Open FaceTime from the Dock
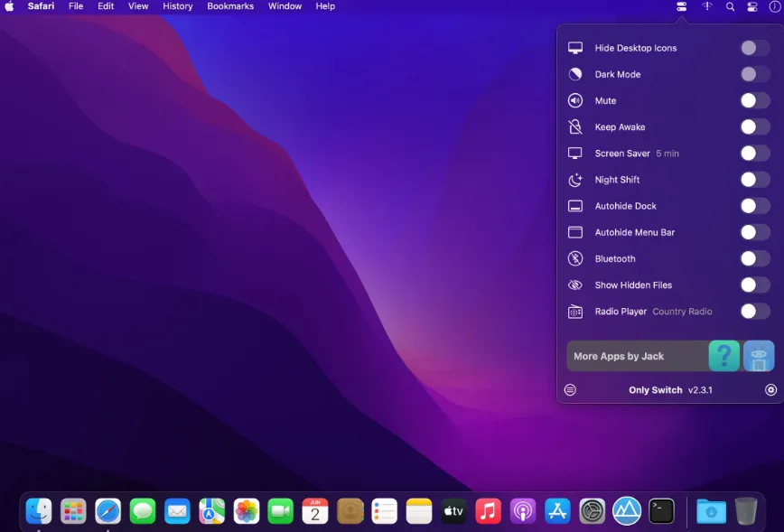Screen dimensions: 784x532 pos(281,511)
